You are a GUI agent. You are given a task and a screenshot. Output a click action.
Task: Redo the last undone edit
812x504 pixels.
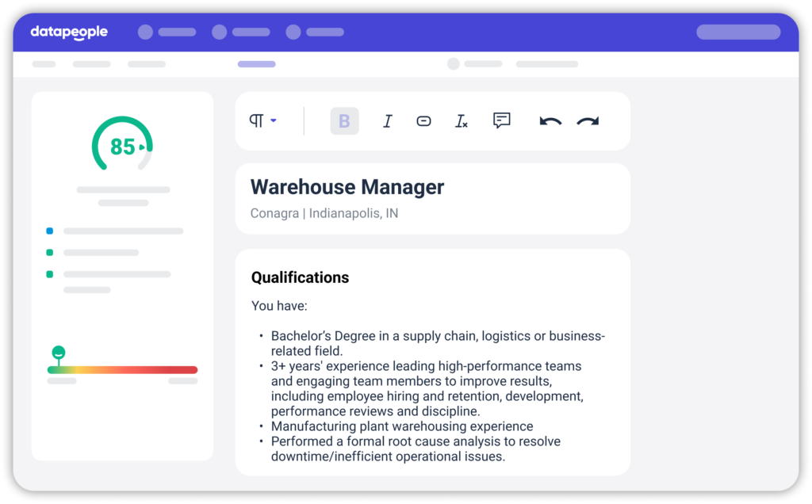click(588, 121)
